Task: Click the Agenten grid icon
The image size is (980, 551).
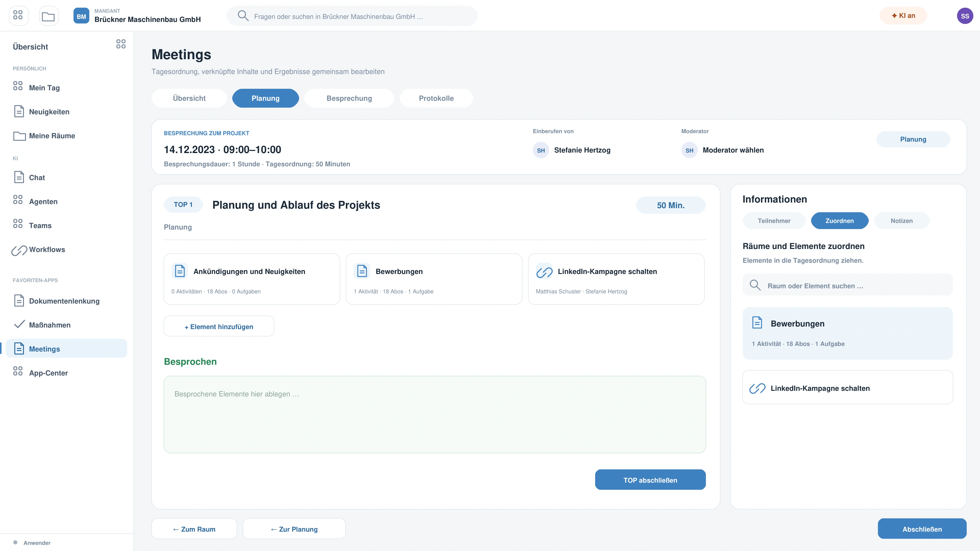Action: (x=18, y=200)
